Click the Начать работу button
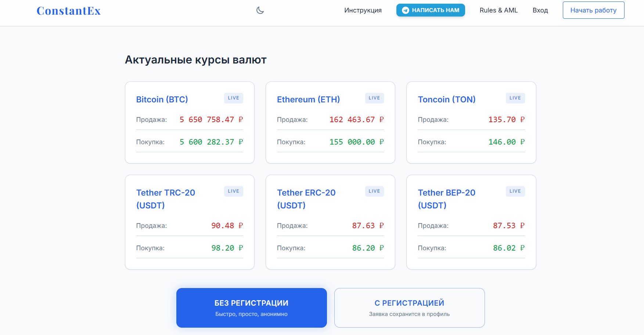 [x=593, y=10]
